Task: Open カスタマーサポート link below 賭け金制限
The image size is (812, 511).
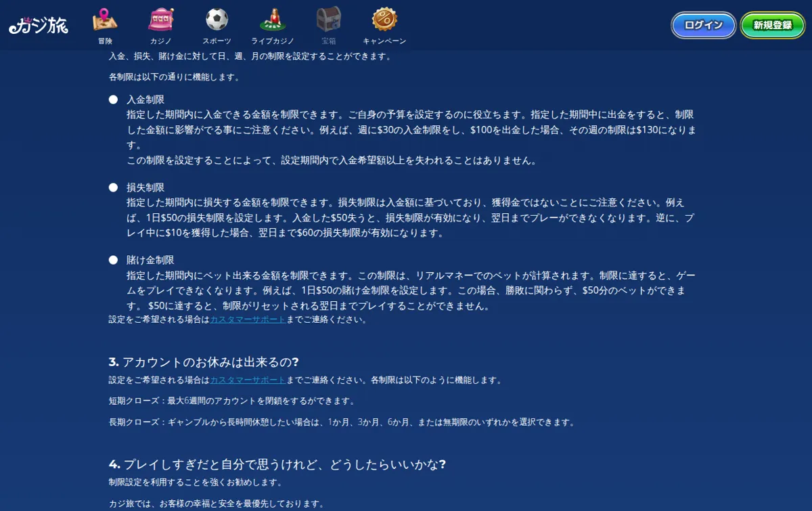Action: click(x=248, y=319)
